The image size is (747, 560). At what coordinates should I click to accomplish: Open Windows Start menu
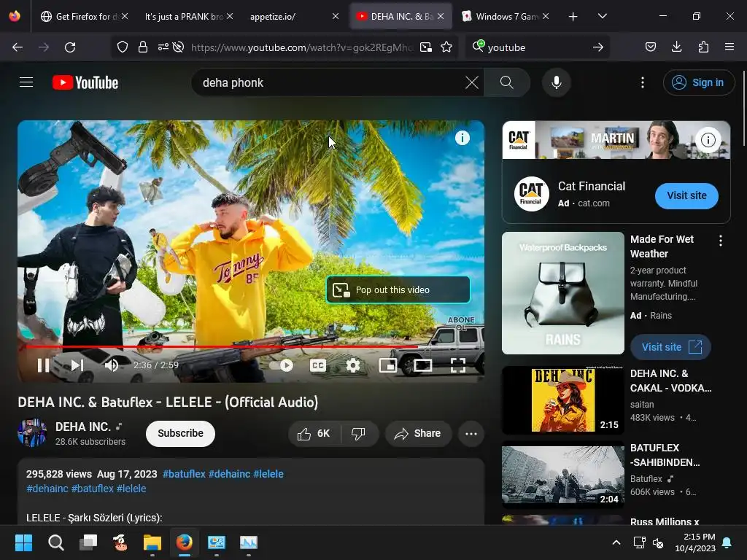click(x=23, y=542)
